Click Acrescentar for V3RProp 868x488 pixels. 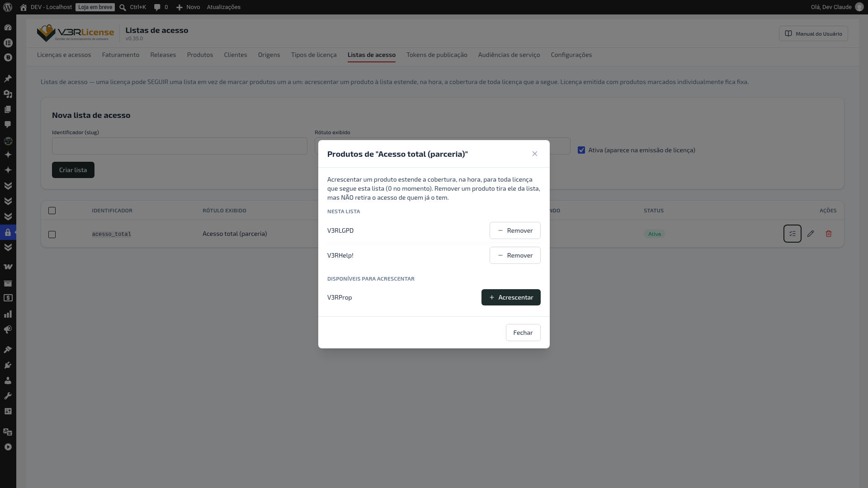coord(511,297)
